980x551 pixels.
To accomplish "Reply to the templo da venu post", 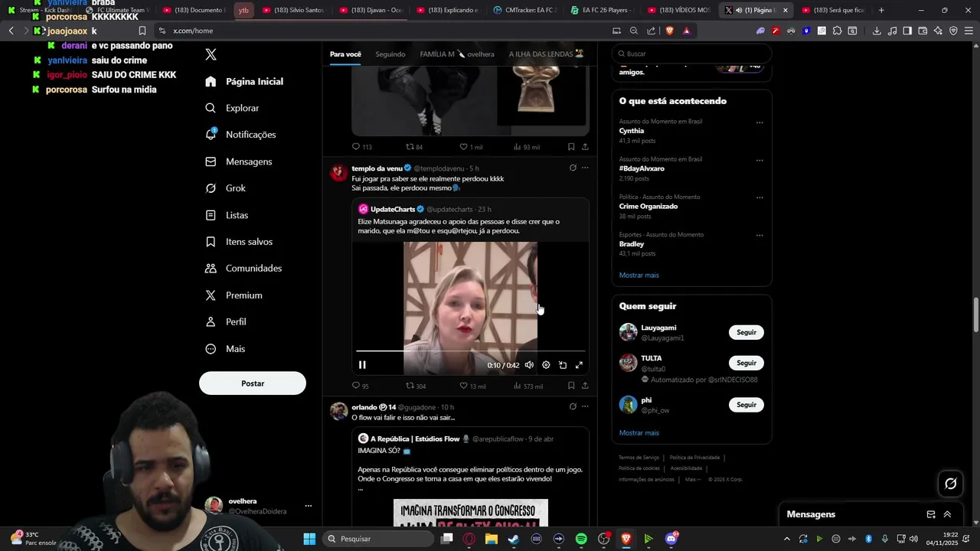I will 360,386.
